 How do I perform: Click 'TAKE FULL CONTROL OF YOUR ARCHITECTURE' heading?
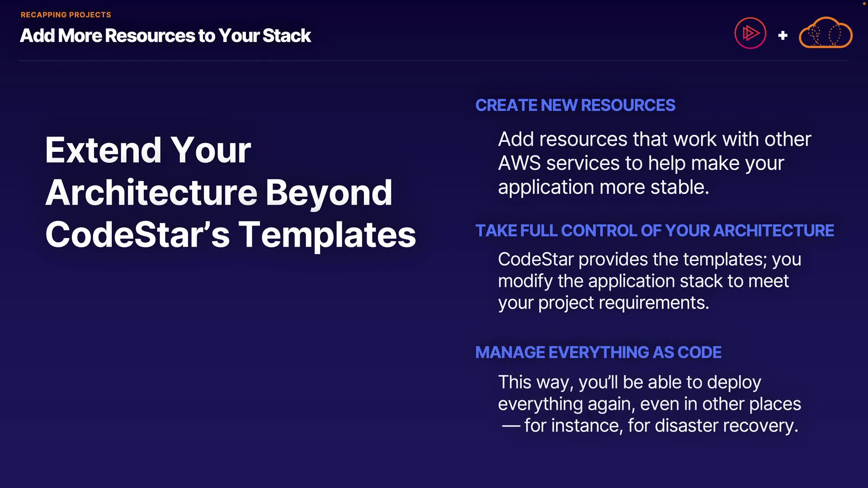coord(655,230)
